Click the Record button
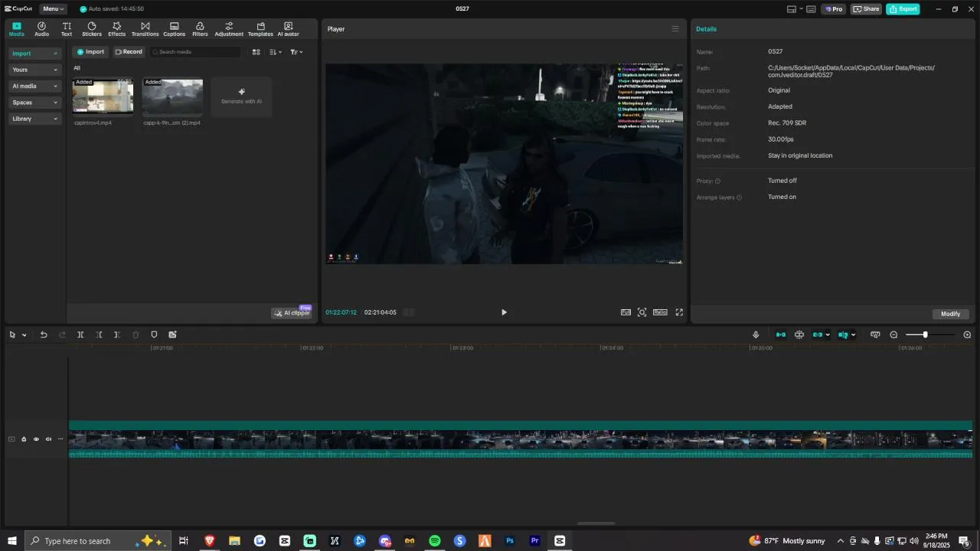Viewport: 980px width, 551px height. (x=129, y=52)
